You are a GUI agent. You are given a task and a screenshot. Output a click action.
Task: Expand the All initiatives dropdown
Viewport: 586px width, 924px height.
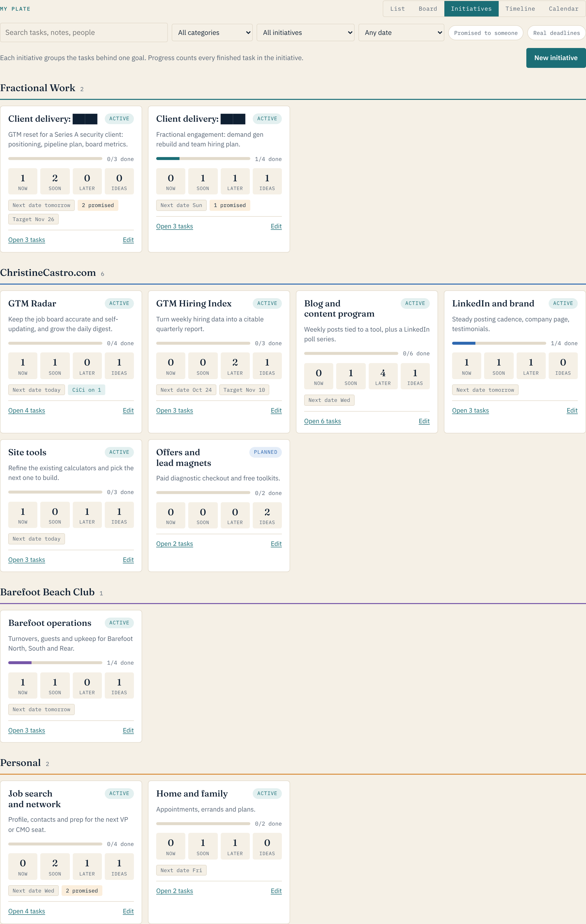pos(305,33)
